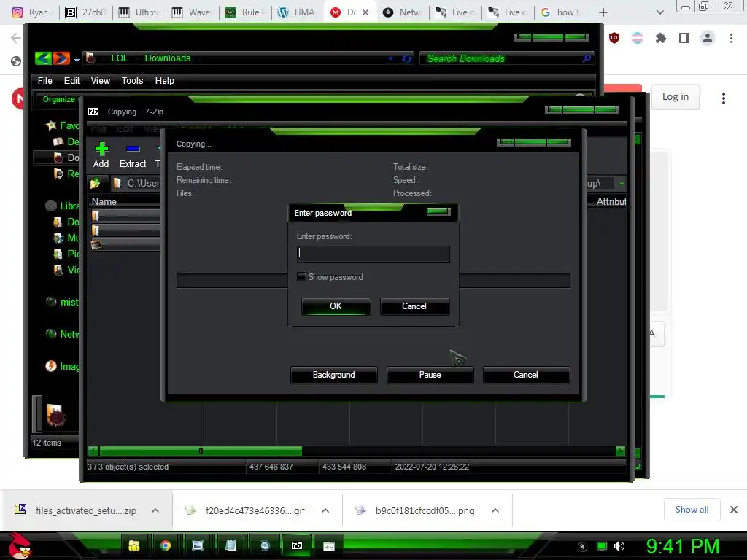Open the uBlock Origin extension icon

tap(614, 38)
